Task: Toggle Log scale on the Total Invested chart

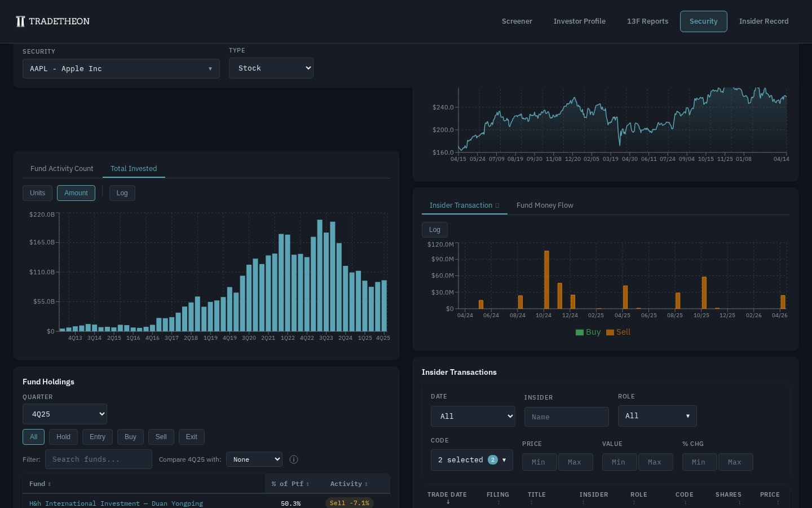Action: click(x=122, y=193)
